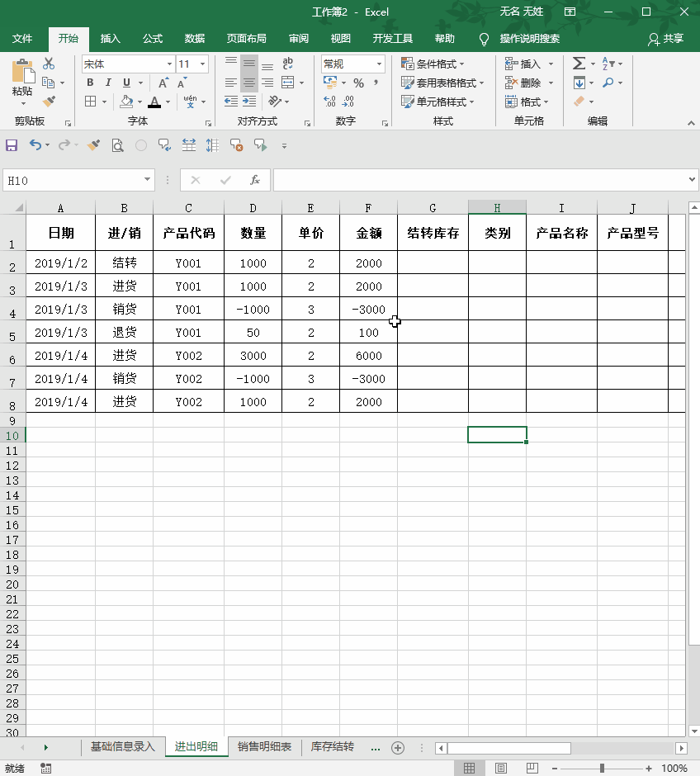The image size is (700, 776).
Task: Click the Clear eraser icon
Action: click(x=579, y=102)
